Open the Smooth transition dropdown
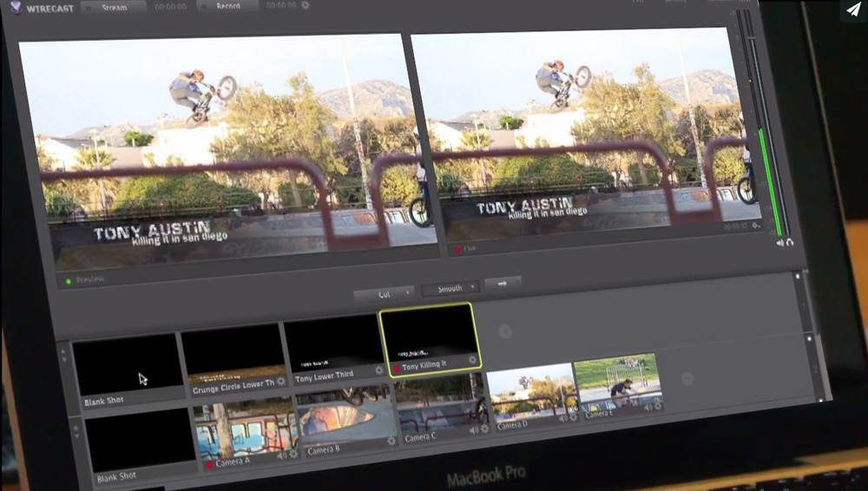The height and width of the screenshot is (491, 868). coord(450,288)
